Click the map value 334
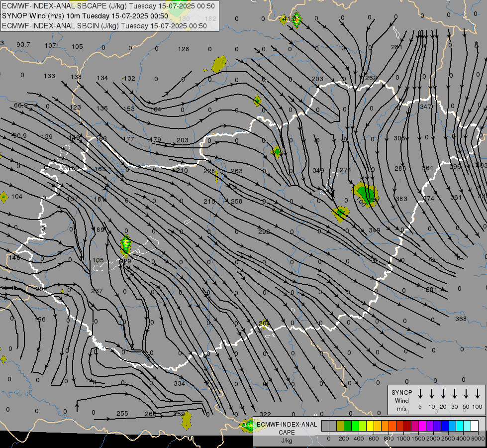Viewport: 487px width, 448px height. (x=179, y=384)
